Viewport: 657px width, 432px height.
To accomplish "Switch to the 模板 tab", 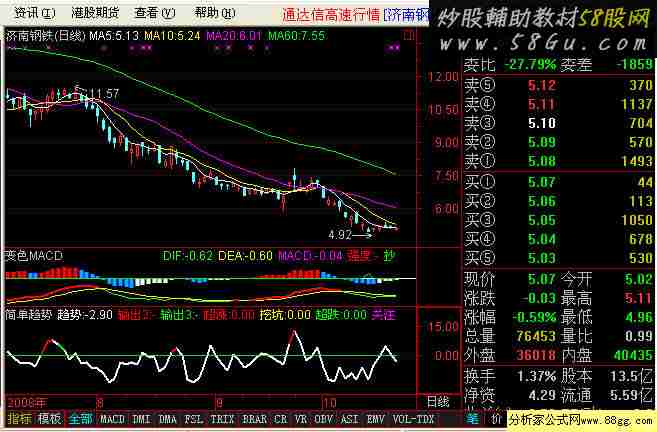I will click(49, 419).
